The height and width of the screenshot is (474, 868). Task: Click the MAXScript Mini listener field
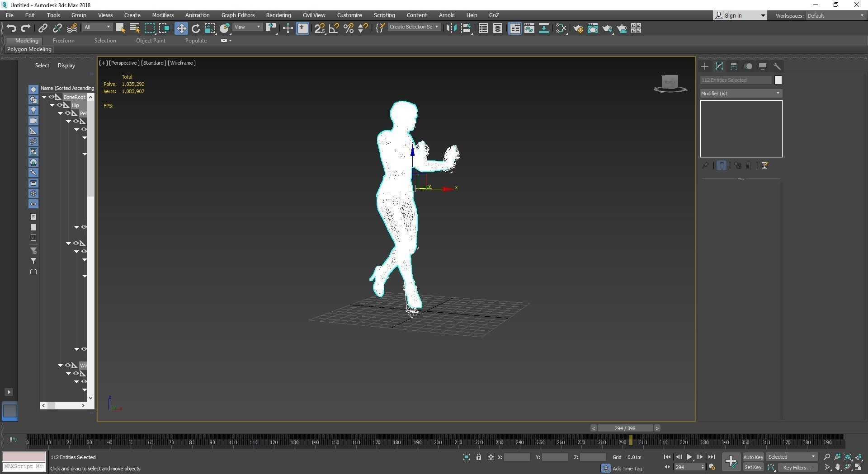(x=24, y=467)
